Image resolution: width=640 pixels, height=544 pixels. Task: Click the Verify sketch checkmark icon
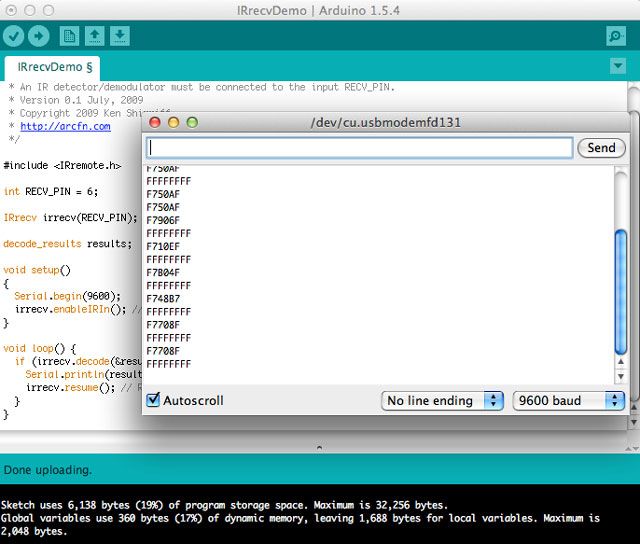14,36
